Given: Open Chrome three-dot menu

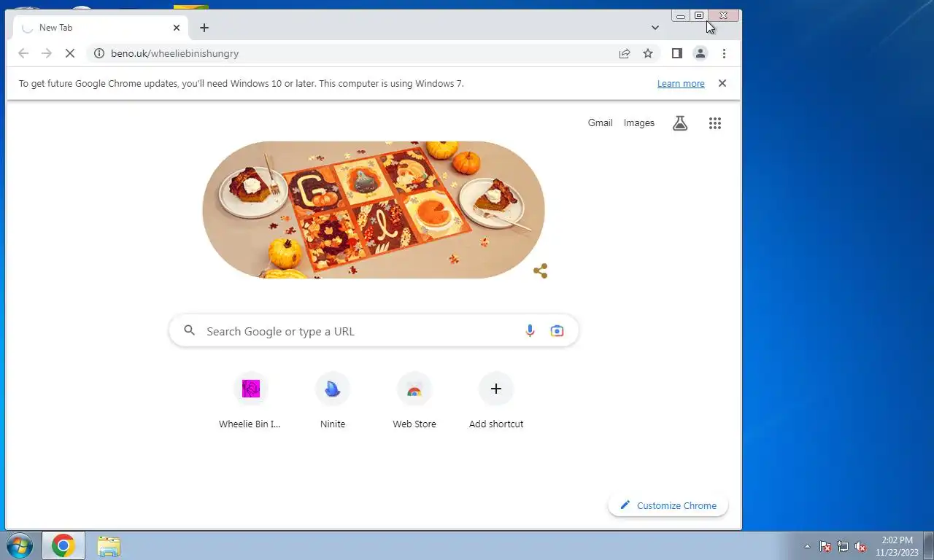Looking at the screenshot, I should click(x=724, y=53).
